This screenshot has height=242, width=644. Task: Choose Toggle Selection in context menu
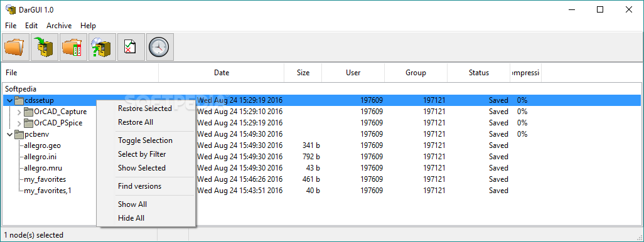point(145,140)
